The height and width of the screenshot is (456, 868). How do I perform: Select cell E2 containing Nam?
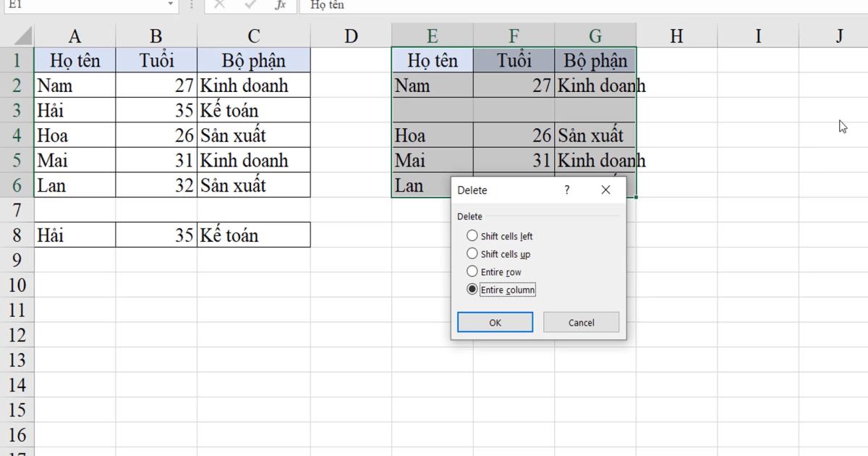tap(431, 85)
